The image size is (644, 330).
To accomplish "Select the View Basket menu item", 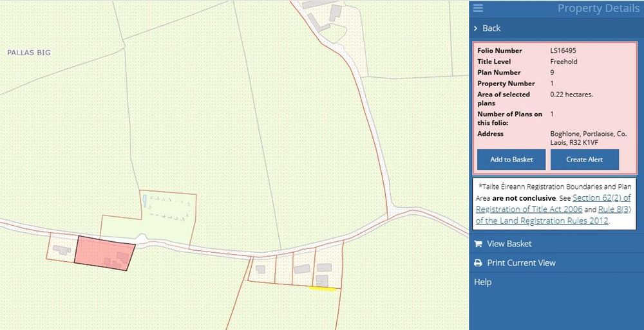I will (x=509, y=244).
